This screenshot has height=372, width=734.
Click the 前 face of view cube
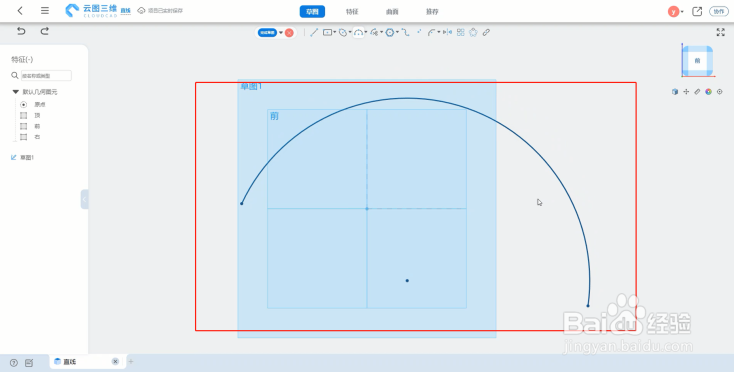(x=697, y=61)
